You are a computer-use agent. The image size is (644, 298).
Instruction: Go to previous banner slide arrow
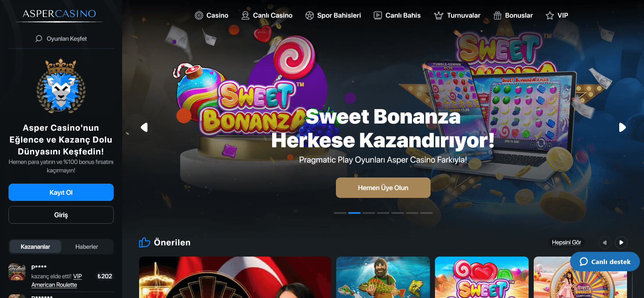pos(144,127)
